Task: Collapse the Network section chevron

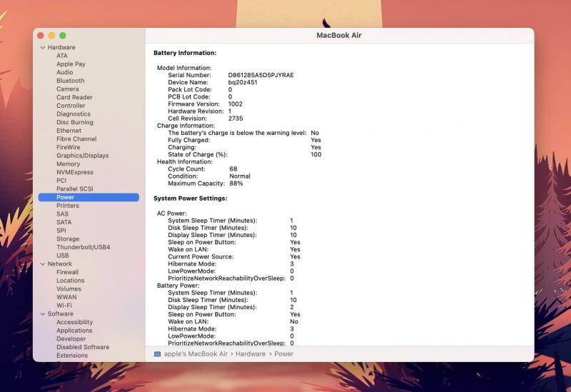Action: [43, 263]
